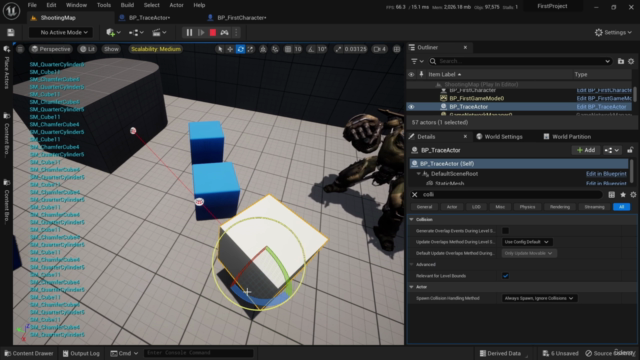Select the Physics filter button
Viewport: 640px width, 360px height.
pos(527,207)
